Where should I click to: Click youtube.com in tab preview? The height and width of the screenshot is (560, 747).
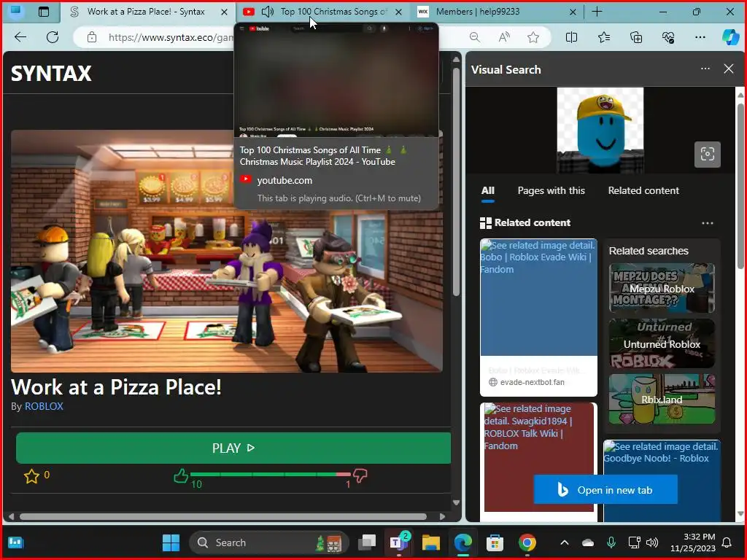(285, 181)
